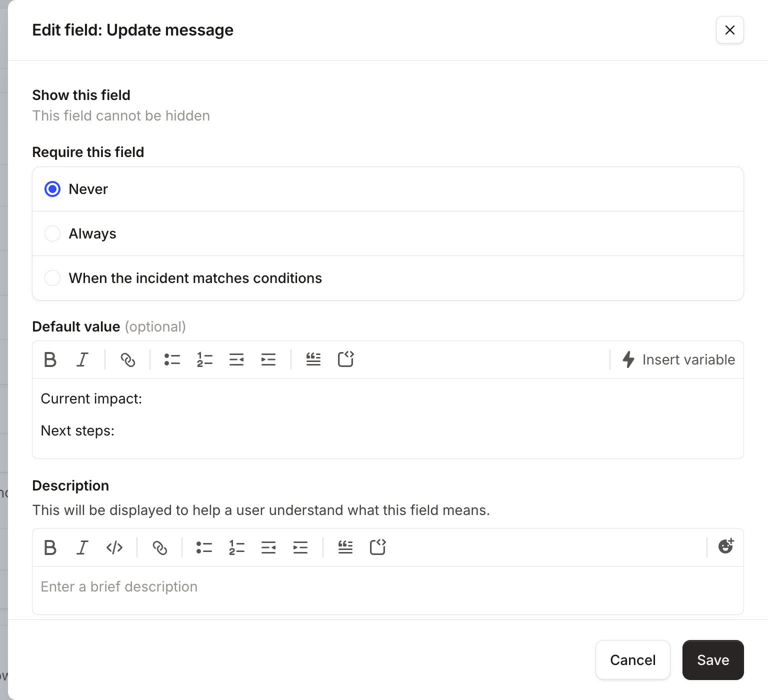Click Insert variable button

678,359
